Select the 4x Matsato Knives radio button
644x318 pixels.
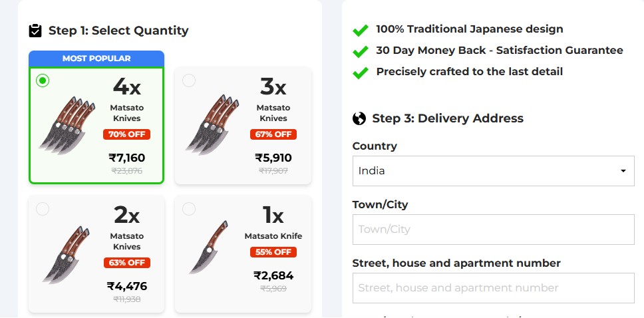pos(43,80)
